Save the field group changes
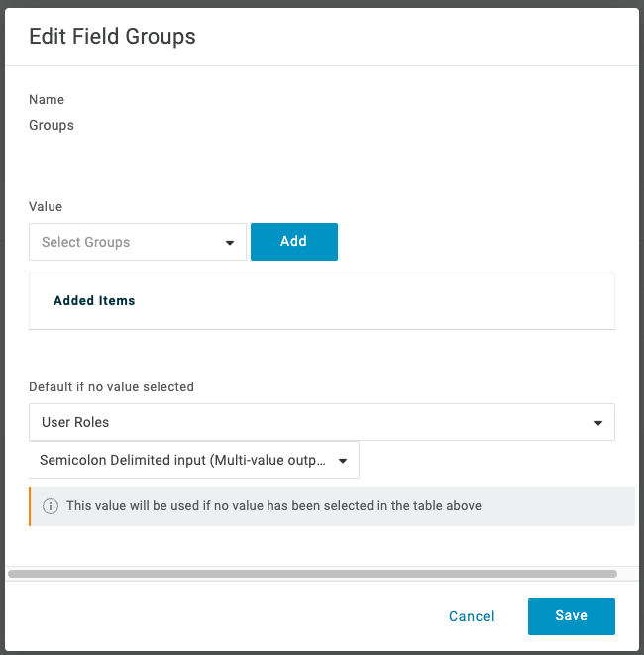644x655 pixels. tap(571, 615)
